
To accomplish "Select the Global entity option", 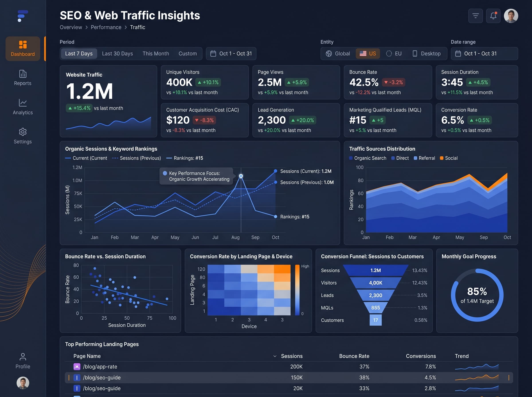I will tap(338, 54).
